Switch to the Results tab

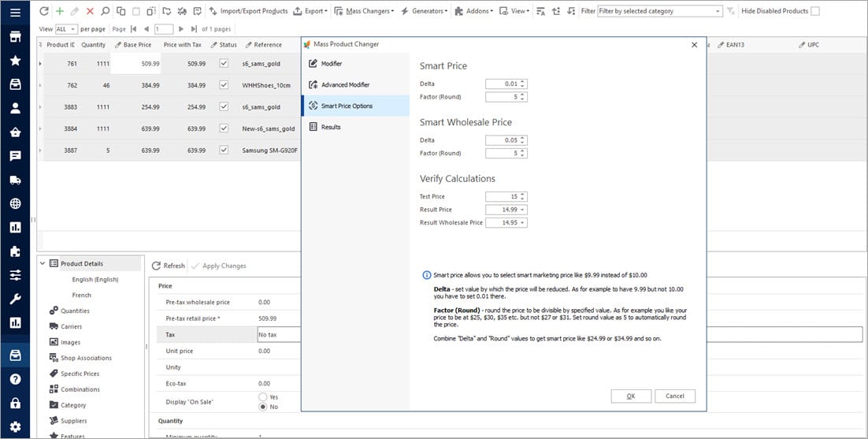point(355,127)
